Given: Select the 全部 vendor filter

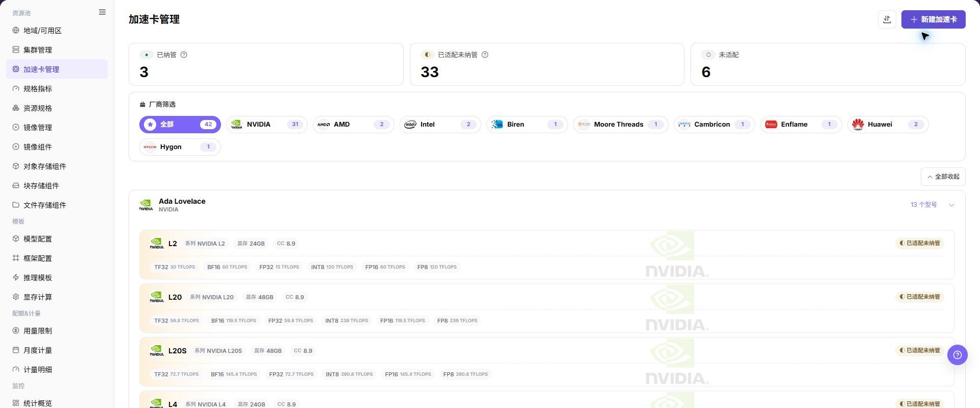Looking at the screenshot, I should click(180, 125).
